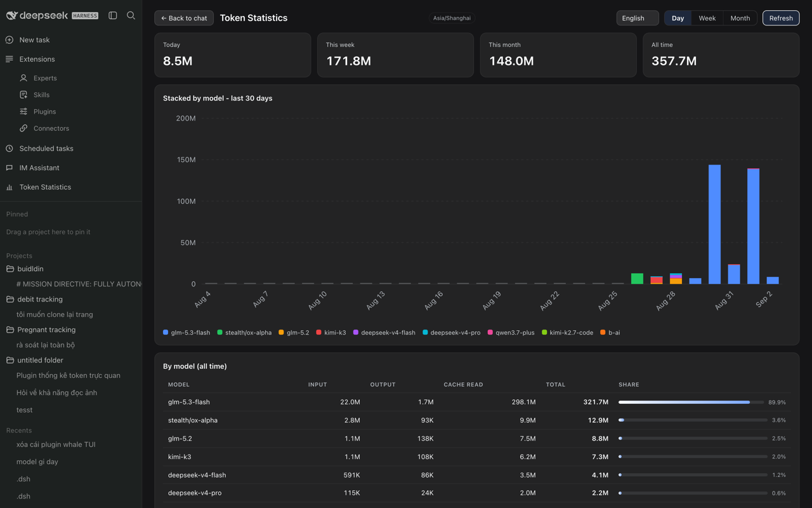Toggle b-ai legend entry
The height and width of the screenshot is (508, 812).
(x=610, y=332)
